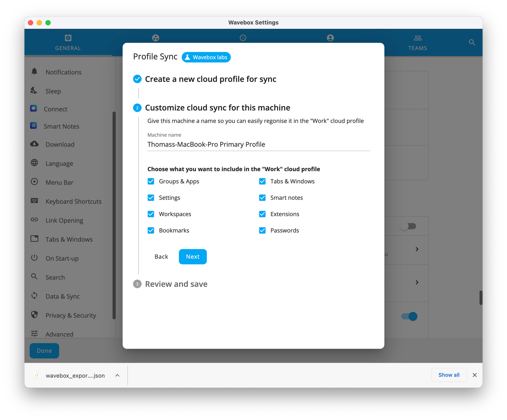507x420 pixels.
Task: Click the completed step checkmark icon
Action: point(137,79)
